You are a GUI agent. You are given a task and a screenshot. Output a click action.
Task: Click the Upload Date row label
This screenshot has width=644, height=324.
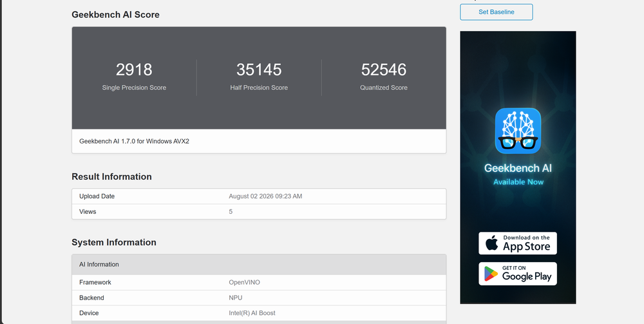97,196
